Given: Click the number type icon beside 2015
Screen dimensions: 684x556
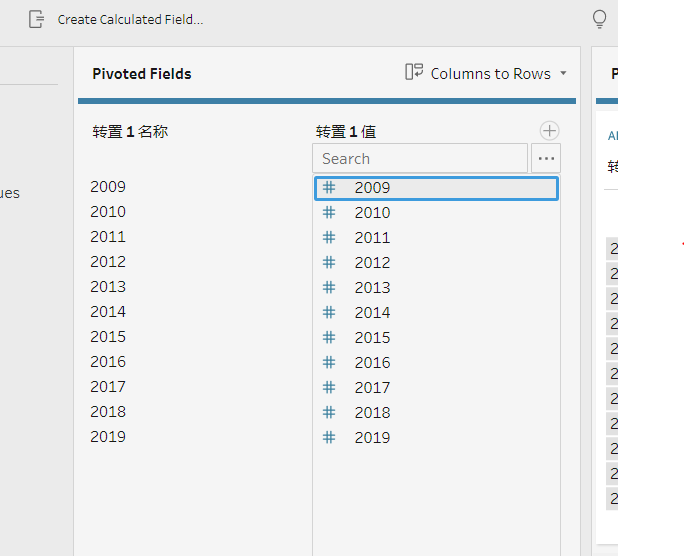Looking at the screenshot, I should tap(329, 337).
